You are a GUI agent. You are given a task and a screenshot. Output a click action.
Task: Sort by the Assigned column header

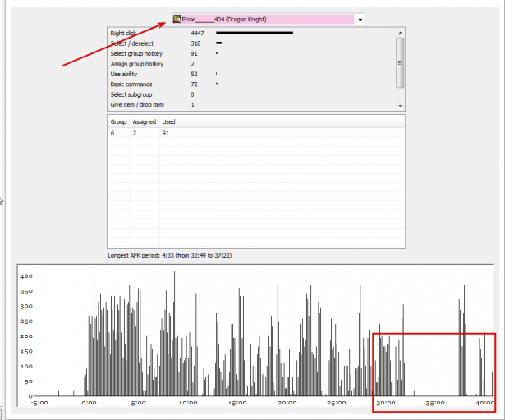point(145,121)
